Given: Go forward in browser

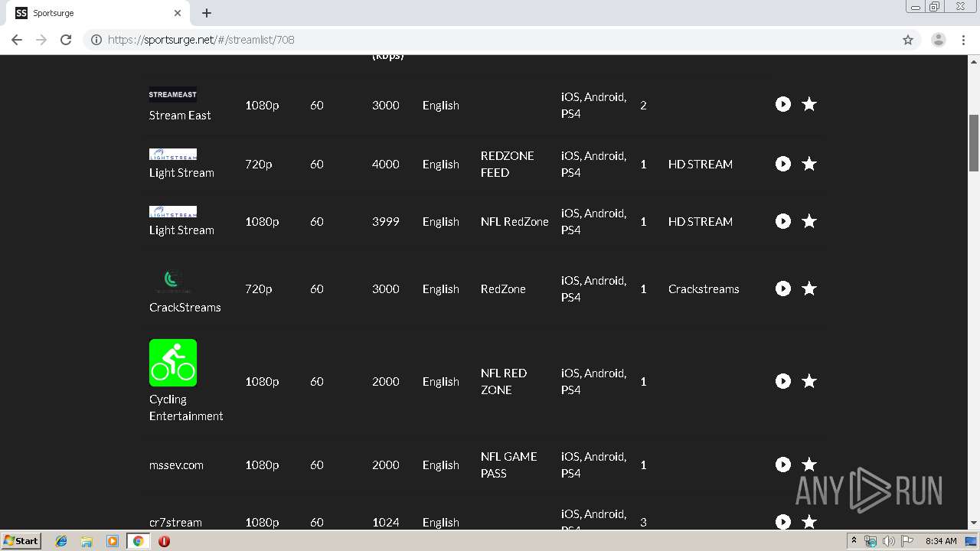Looking at the screenshot, I should click(x=41, y=40).
